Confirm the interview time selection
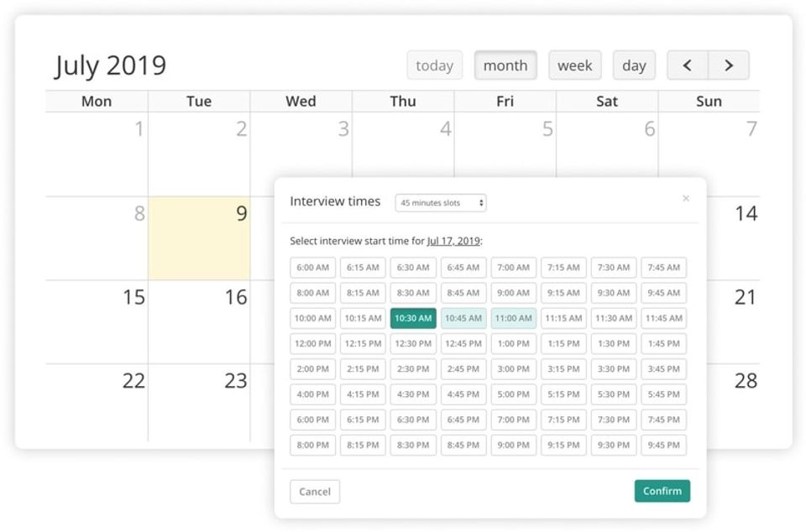Screen dimensions: 806x532 (662, 491)
